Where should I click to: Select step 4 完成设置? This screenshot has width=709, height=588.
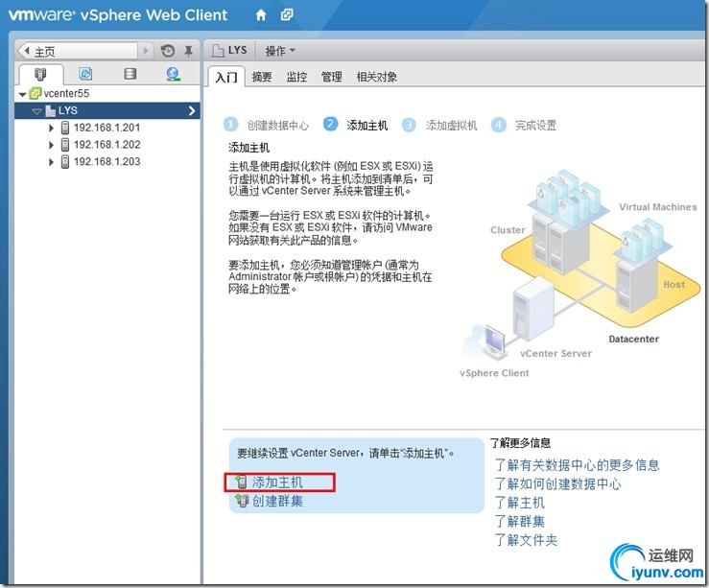(524, 125)
